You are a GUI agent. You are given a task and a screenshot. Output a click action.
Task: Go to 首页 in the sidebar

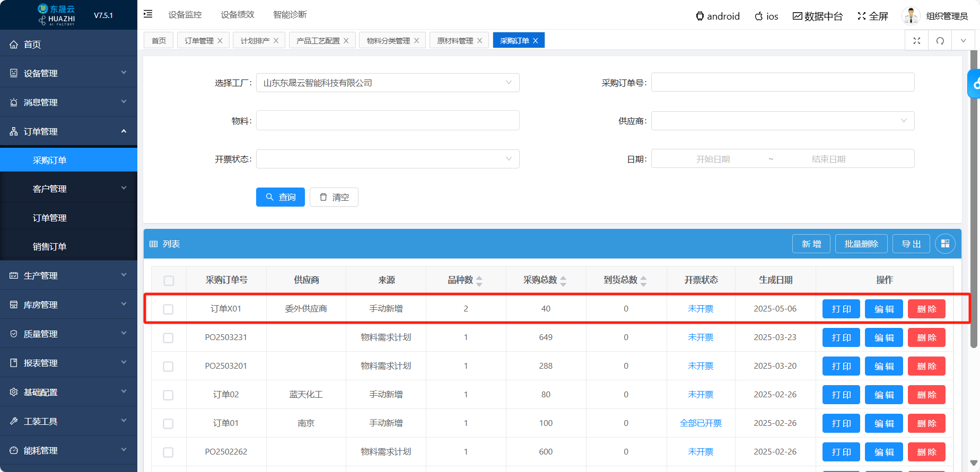click(x=68, y=44)
